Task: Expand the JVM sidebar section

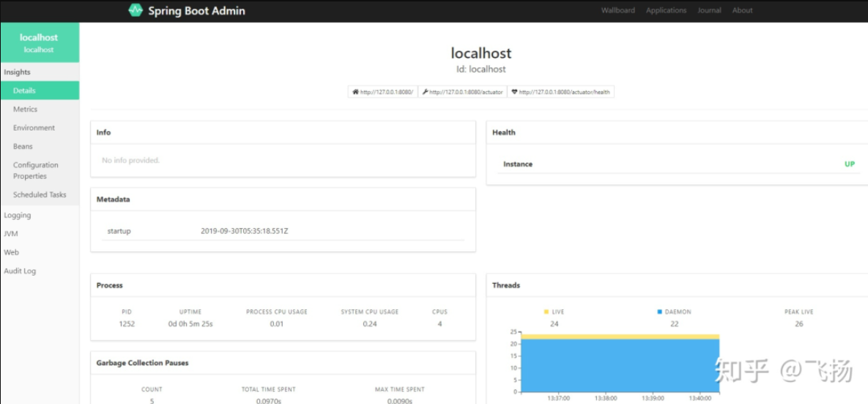Action: click(x=11, y=234)
